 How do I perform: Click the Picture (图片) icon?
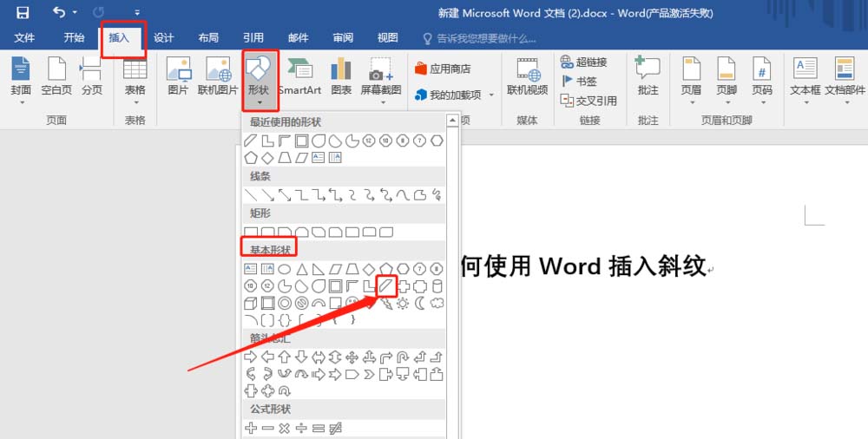coord(178,76)
